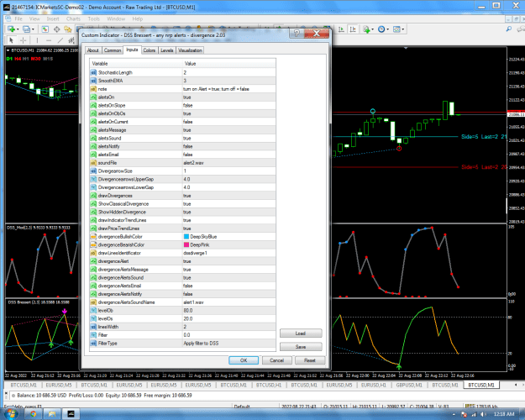Switch to the Levels tab

pyautogui.click(x=167, y=50)
